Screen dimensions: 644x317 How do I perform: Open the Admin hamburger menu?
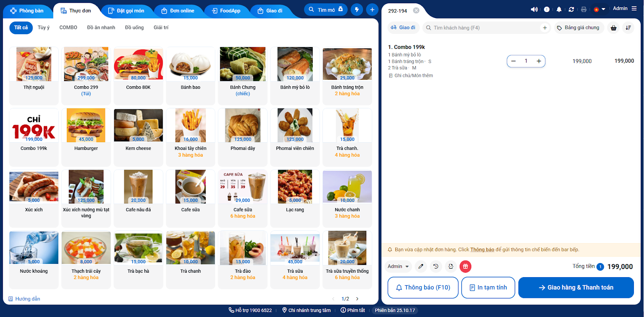click(634, 8)
